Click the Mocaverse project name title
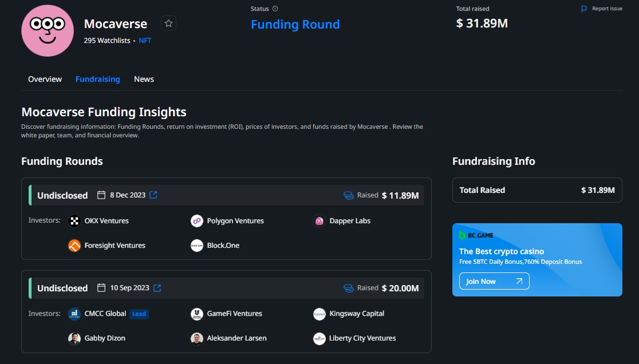This screenshot has width=639, height=364. click(x=115, y=24)
